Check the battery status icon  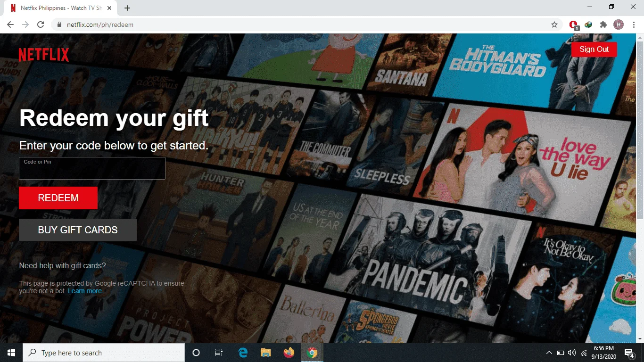(561, 353)
